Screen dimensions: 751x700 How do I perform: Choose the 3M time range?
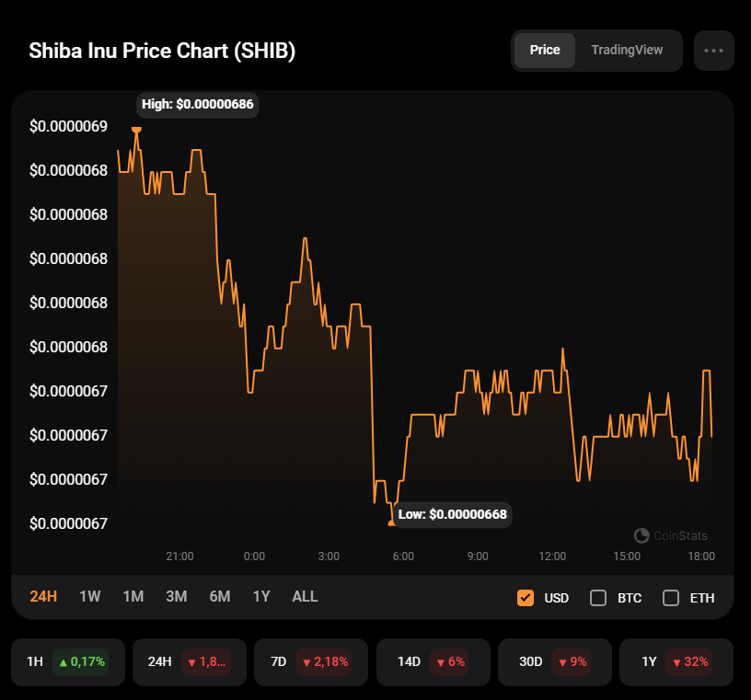click(176, 596)
